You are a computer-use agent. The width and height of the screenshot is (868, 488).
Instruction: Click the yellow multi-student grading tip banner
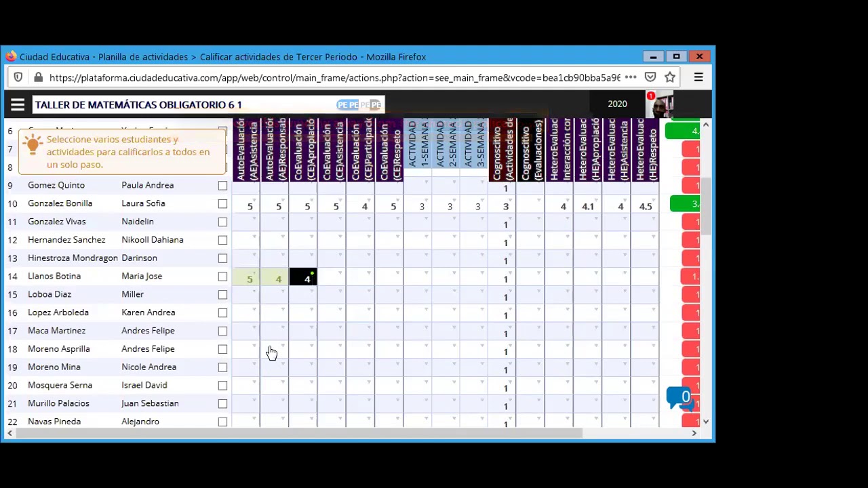(122, 152)
